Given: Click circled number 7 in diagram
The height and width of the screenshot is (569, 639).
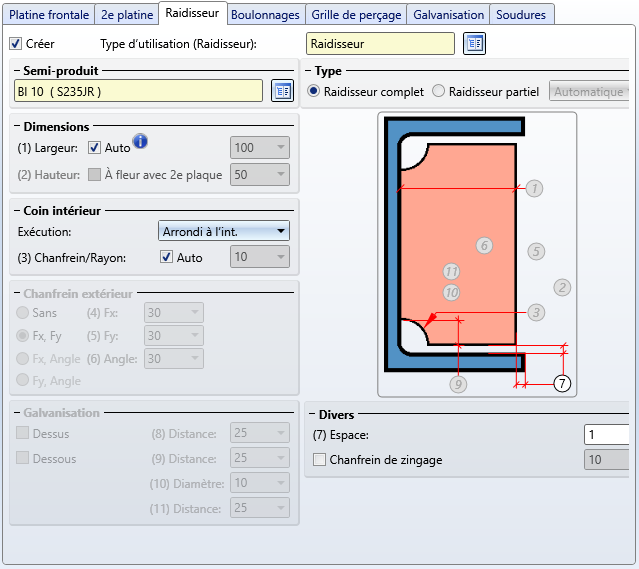Looking at the screenshot, I should pyautogui.click(x=561, y=383).
